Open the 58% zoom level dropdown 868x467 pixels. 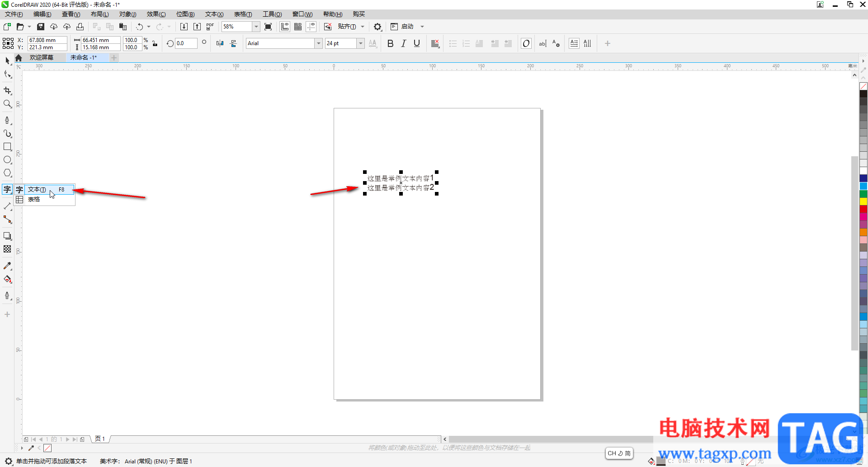coord(256,27)
